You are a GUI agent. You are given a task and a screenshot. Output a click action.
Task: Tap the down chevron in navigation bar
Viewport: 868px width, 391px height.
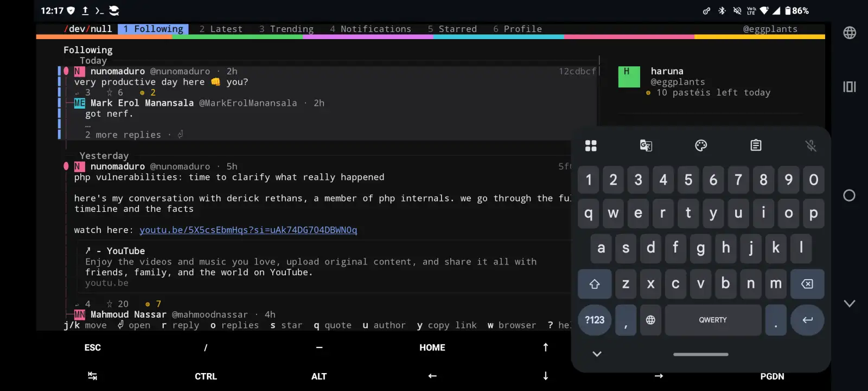tap(850, 304)
